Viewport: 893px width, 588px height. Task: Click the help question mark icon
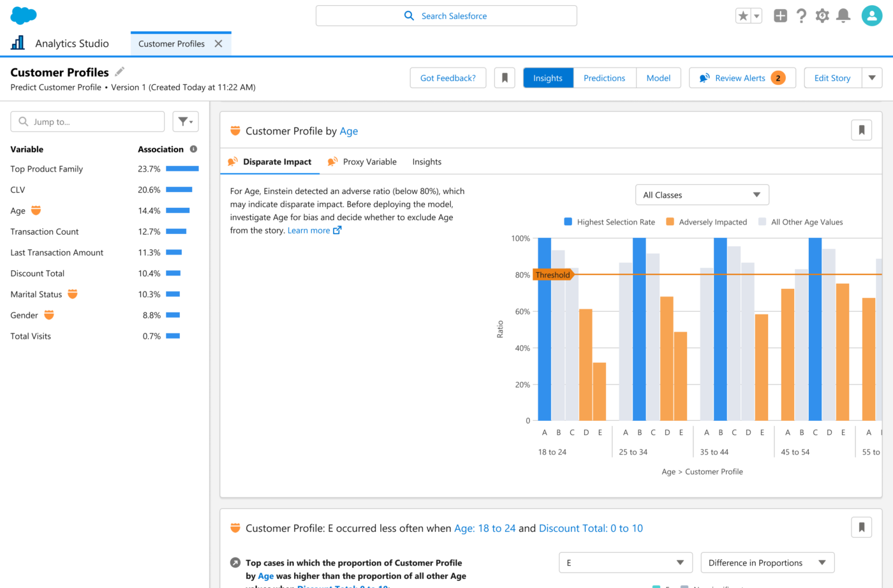pyautogui.click(x=801, y=16)
